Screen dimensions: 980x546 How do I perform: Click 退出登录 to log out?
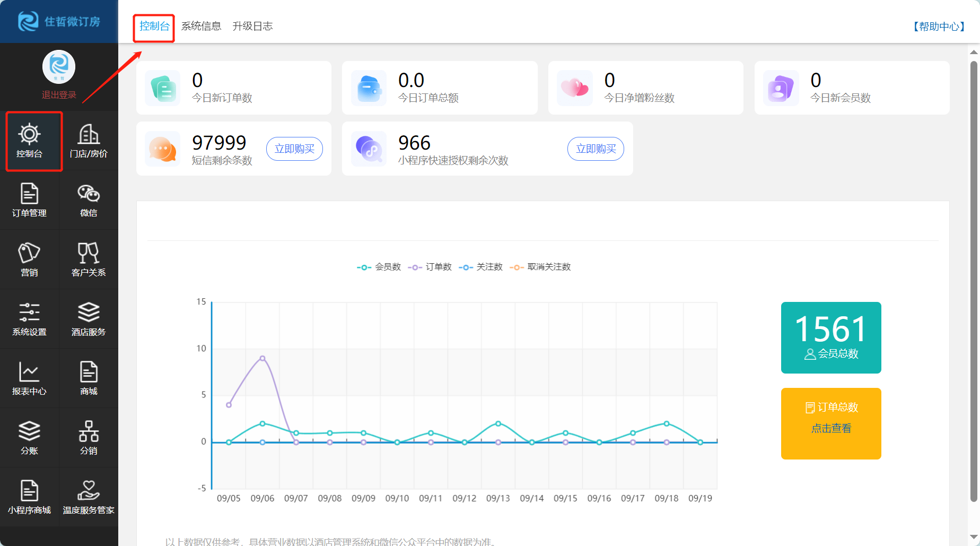59,95
